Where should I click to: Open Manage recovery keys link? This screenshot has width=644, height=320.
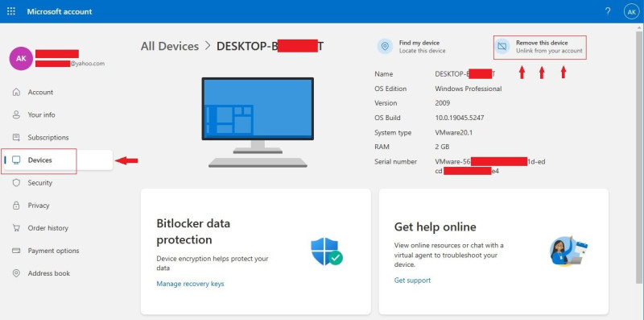click(190, 284)
